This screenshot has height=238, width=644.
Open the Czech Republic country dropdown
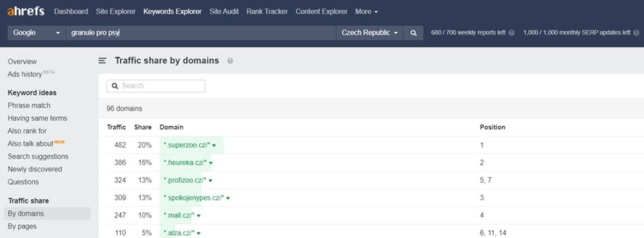coord(370,33)
